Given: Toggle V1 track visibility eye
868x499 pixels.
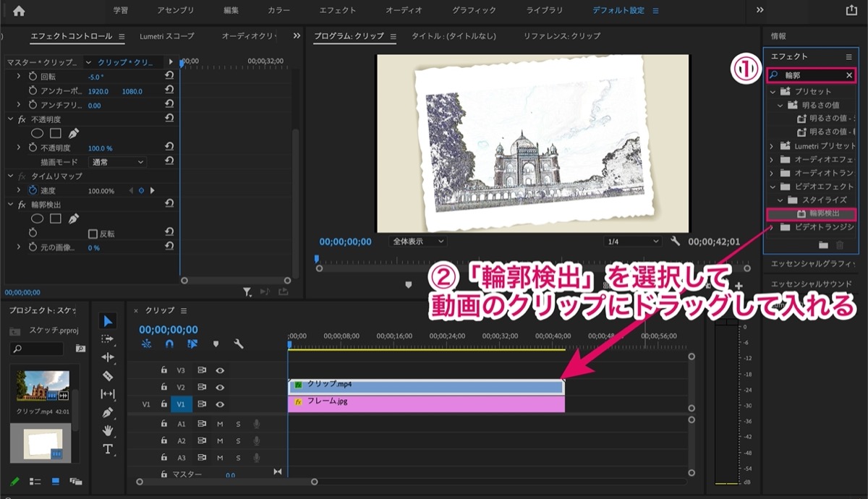Looking at the screenshot, I should [x=220, y=405].
